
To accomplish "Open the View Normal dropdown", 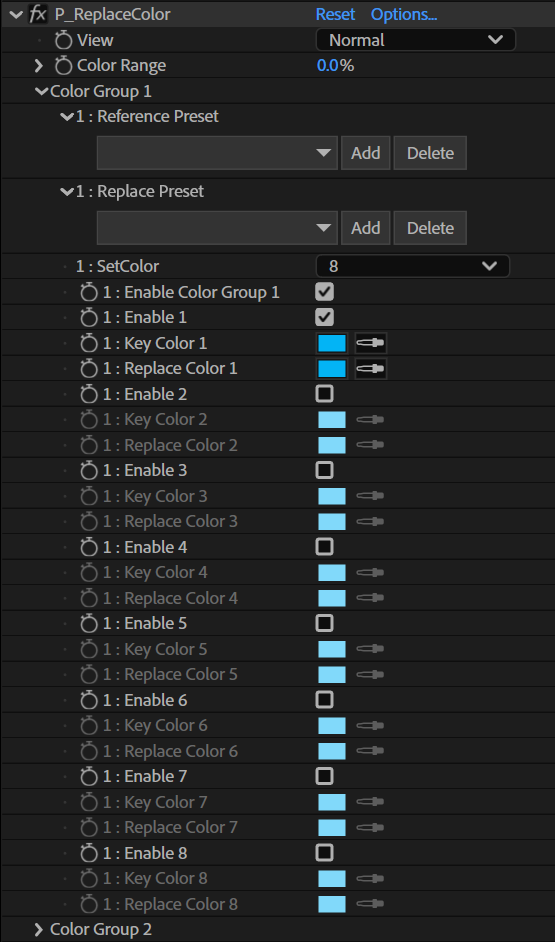I will click(416, 40).
